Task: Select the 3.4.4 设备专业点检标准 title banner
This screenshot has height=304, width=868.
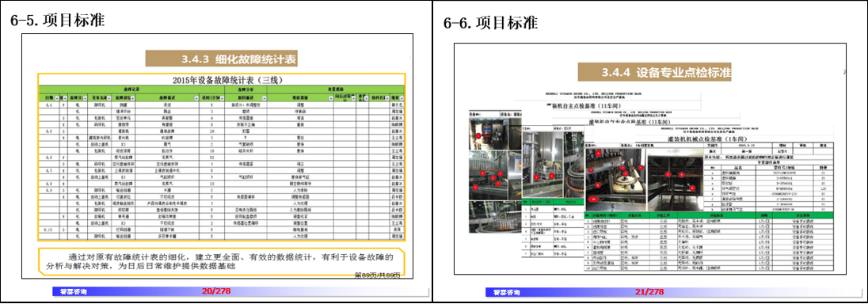Action: click(x=655, y=73)
